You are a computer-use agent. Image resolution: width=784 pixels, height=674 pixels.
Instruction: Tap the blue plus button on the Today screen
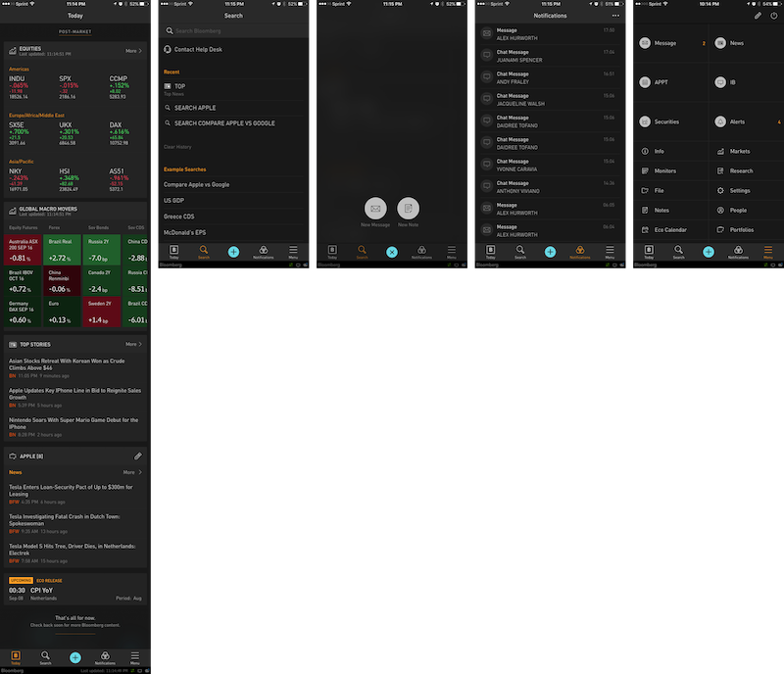(75, 657)
